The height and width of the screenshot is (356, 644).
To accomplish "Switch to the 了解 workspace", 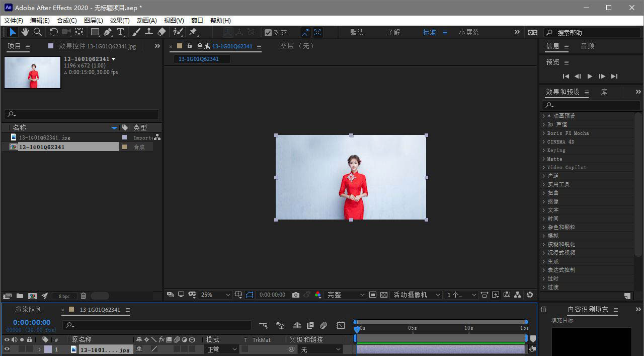I will [393, 32].
